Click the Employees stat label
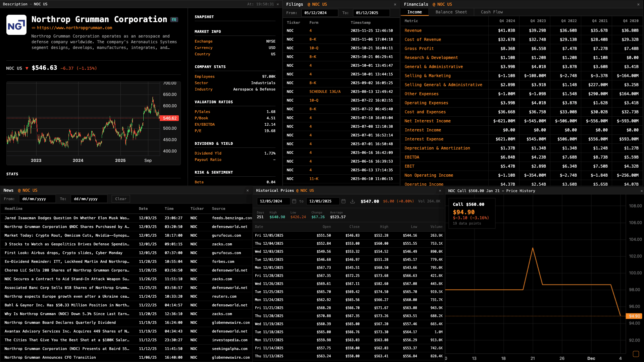644x362 pixels. (204, 77)
